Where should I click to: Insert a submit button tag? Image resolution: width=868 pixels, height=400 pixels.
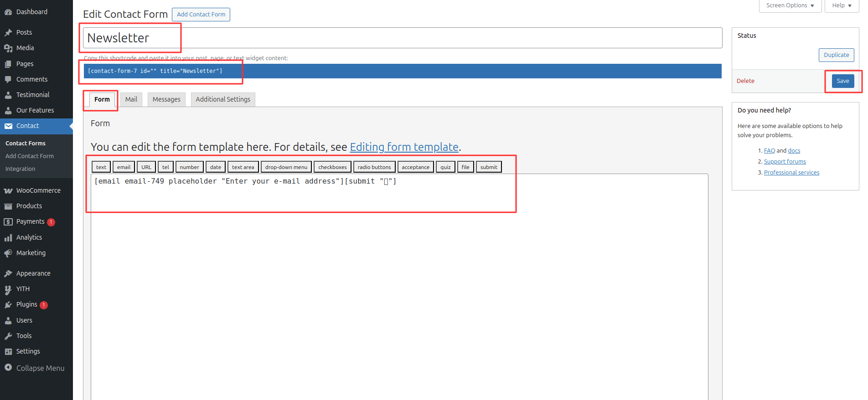(489, 167)
